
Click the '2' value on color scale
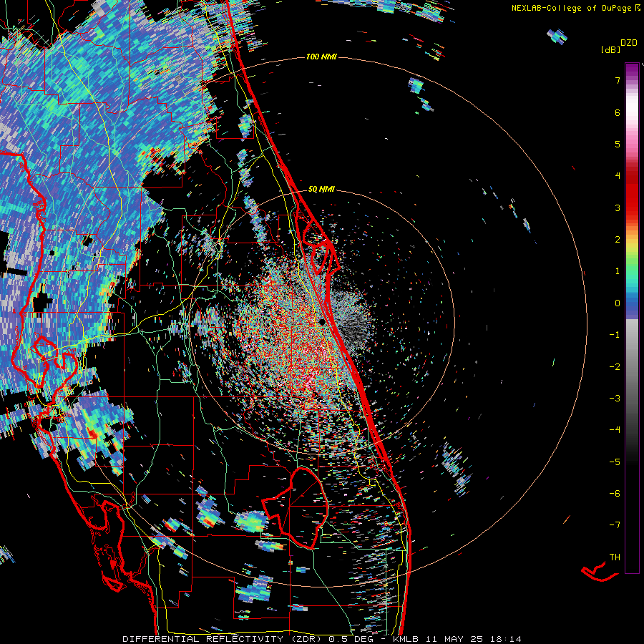(618, 240)
